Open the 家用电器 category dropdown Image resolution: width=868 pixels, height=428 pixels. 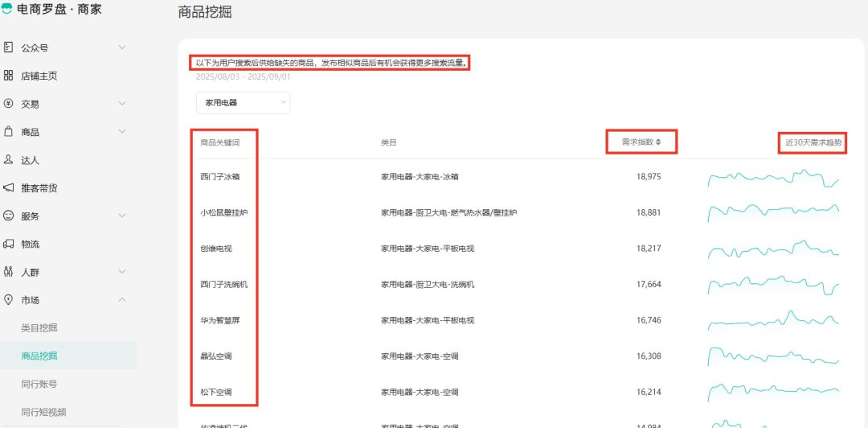tap(243, 103)
